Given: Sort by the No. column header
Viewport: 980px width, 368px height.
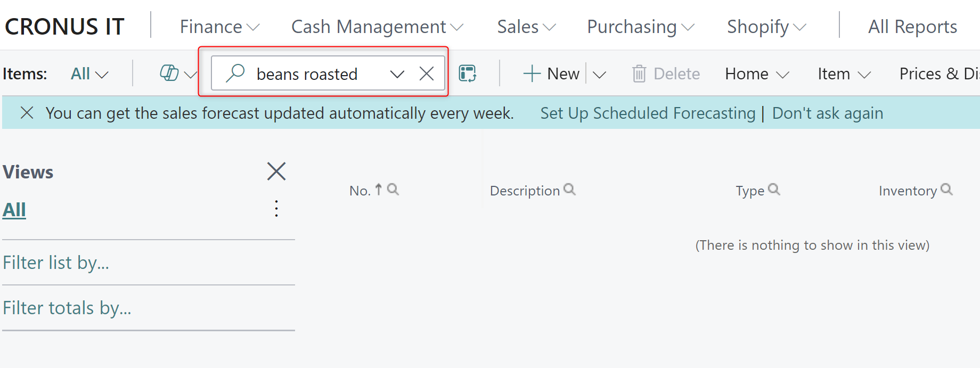Looking at the screenshot, I should point(360,191).
